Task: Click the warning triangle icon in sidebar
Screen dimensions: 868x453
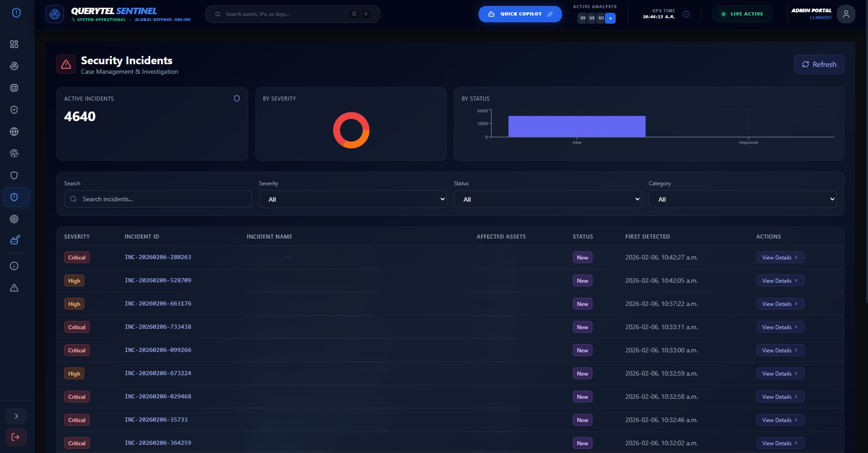Action: [x=15, y=288]
